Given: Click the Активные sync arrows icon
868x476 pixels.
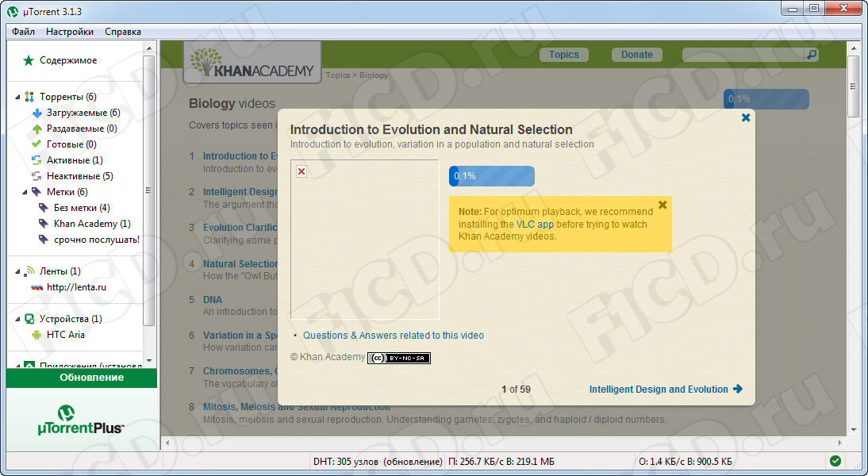Looking at the screenshot, I should click(37, 160).
